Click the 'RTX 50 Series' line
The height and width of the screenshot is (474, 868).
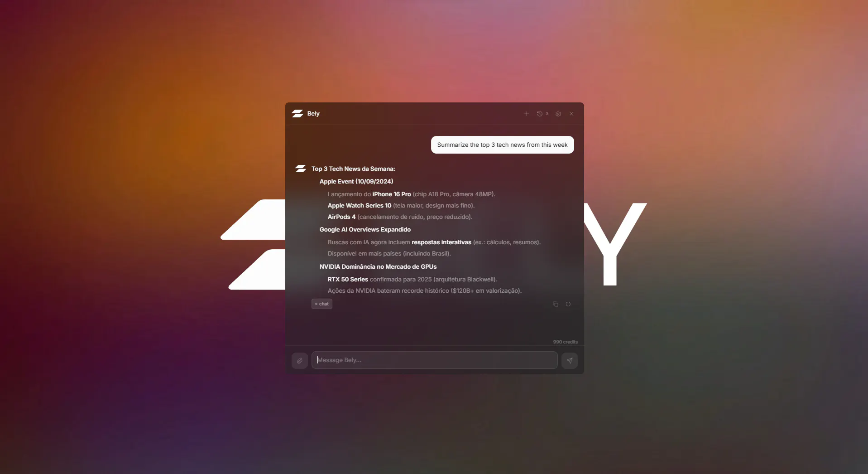click(x=412, y=279)
